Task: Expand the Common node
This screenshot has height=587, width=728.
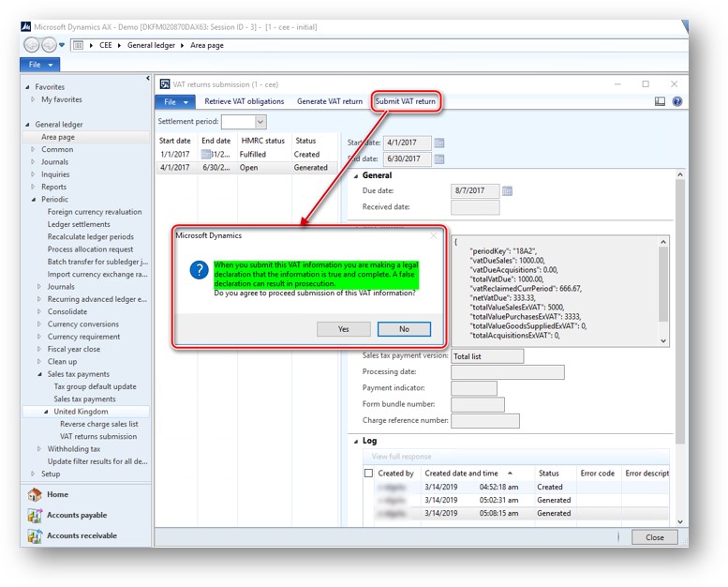Action: tap(33, 149)
